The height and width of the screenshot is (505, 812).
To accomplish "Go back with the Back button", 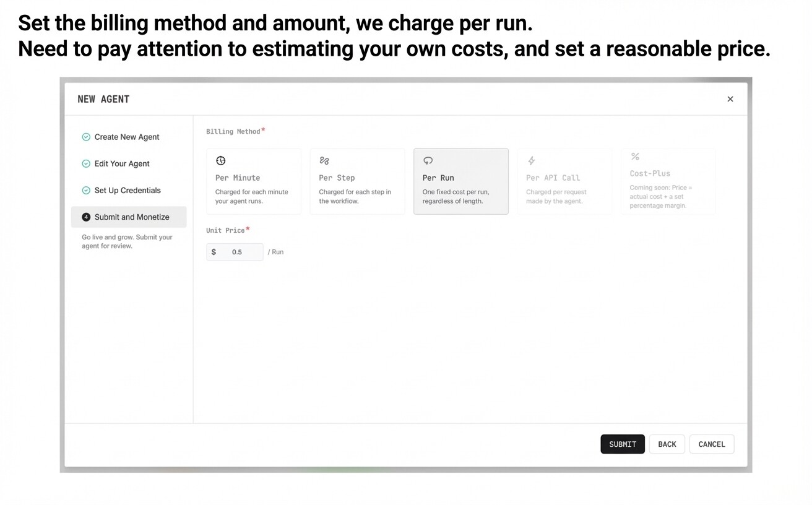I will tap(667, 444).
